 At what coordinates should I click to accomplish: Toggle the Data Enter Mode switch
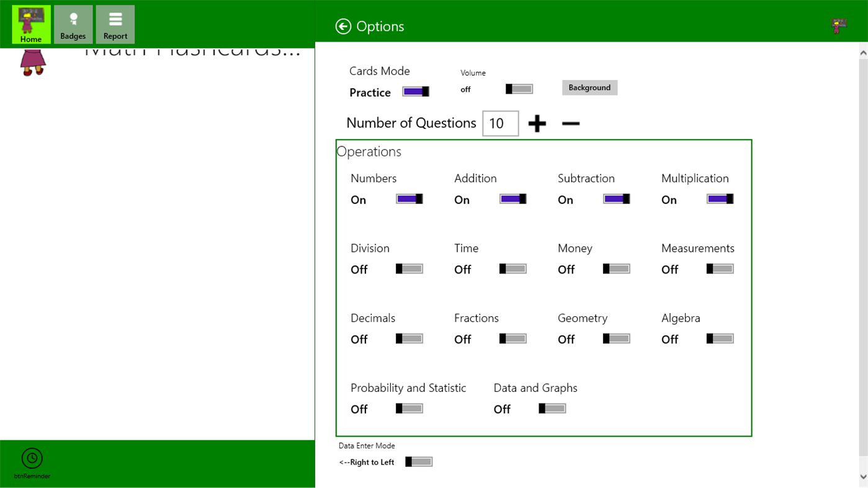tap(418, 461)
